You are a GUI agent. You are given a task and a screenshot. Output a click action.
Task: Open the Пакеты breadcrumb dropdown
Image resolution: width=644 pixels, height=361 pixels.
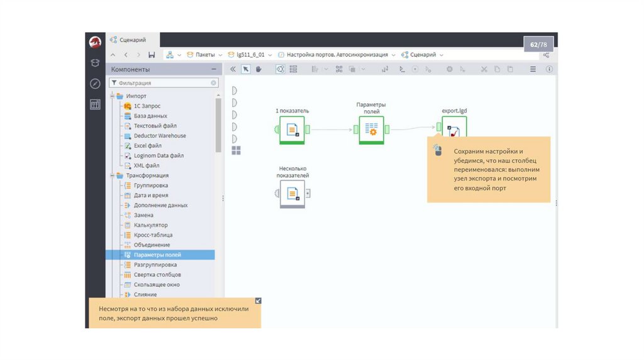click(x=220, y=55)
